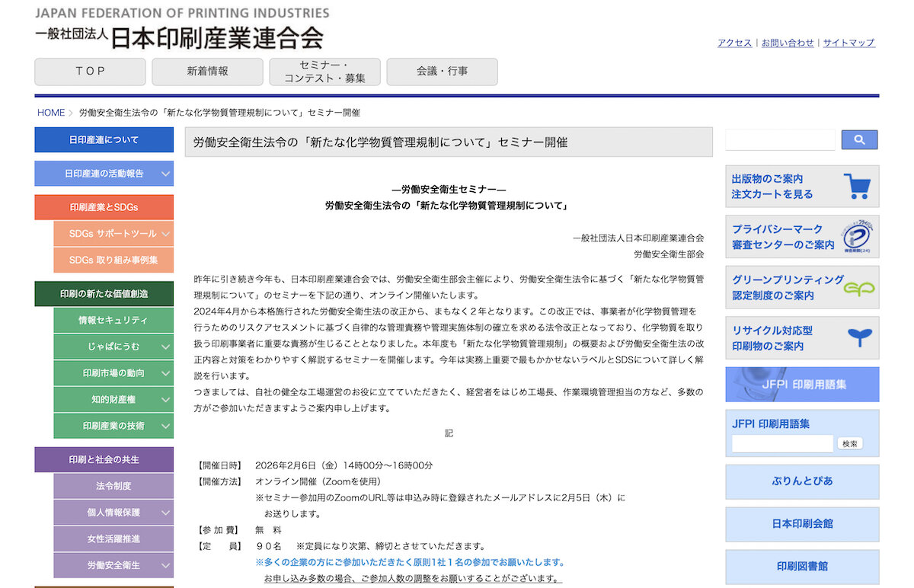Click the Japan Federation of Printing Industries logo
The image size is (914, 588).
click(180, 30)
